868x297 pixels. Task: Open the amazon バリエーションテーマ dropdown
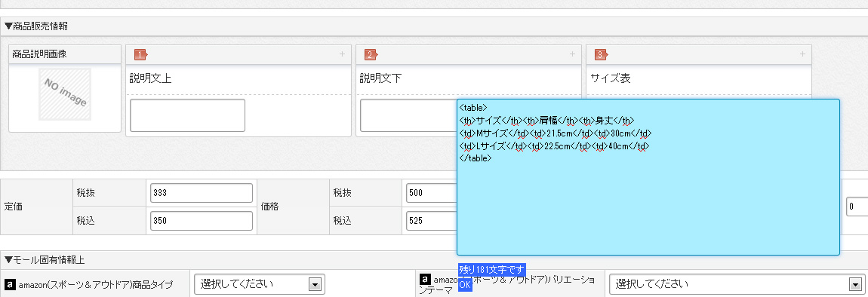[737, 284]
